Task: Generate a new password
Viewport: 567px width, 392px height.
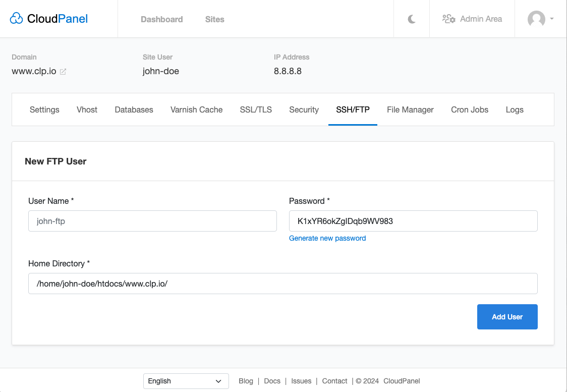Action: [x=327, y=238]
